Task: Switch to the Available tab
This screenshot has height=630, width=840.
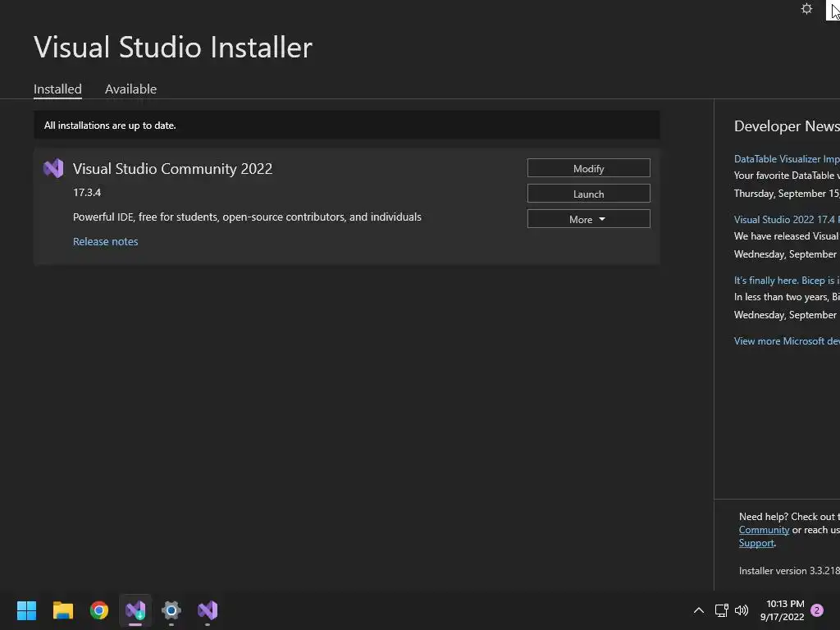Action: click(130, 89)
